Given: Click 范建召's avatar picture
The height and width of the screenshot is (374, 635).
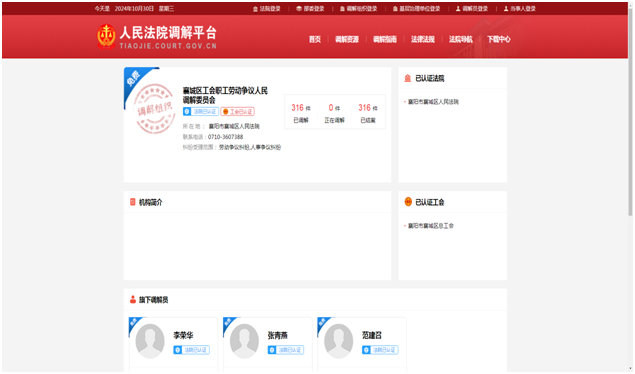Looking at the screenshot, I should pos(339,341).
